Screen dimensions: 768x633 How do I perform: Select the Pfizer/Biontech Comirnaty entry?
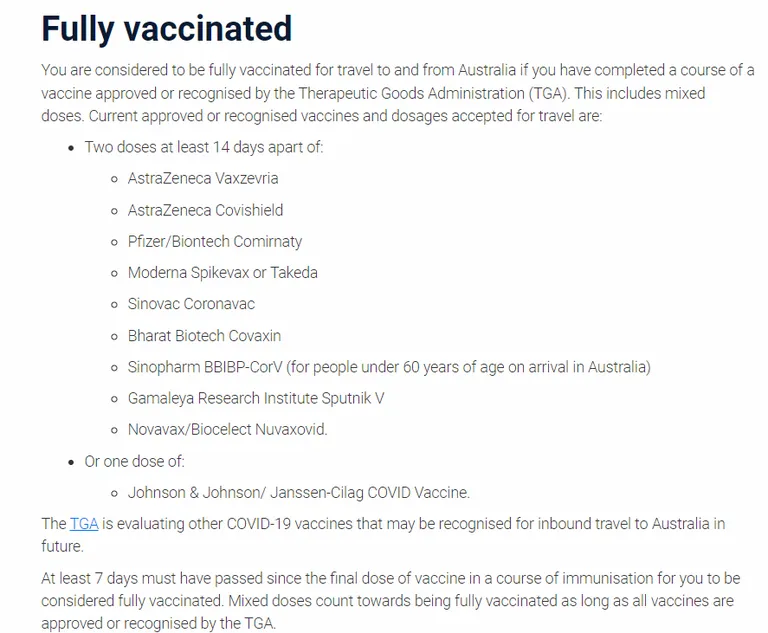click(215, 242)
